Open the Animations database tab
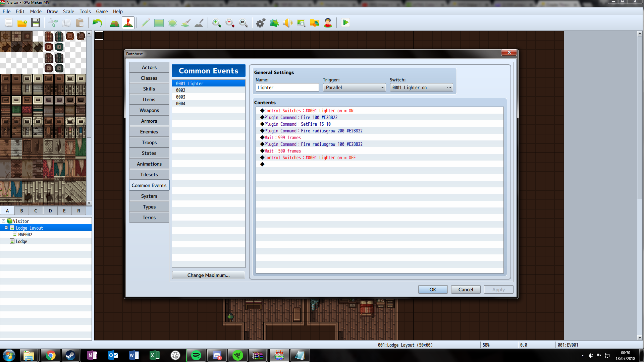This screenshot has width=644, height=362. [x=149, y=164]
